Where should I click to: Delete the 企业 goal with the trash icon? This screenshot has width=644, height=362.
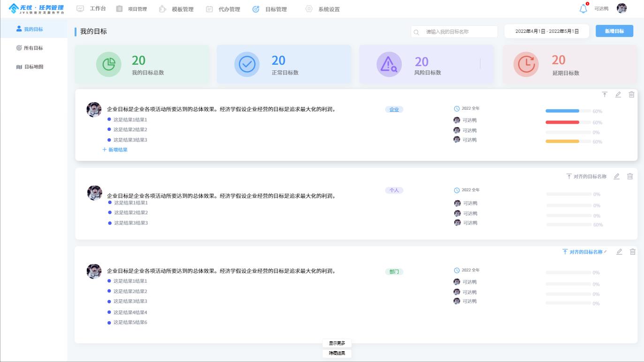click(631, 94)
